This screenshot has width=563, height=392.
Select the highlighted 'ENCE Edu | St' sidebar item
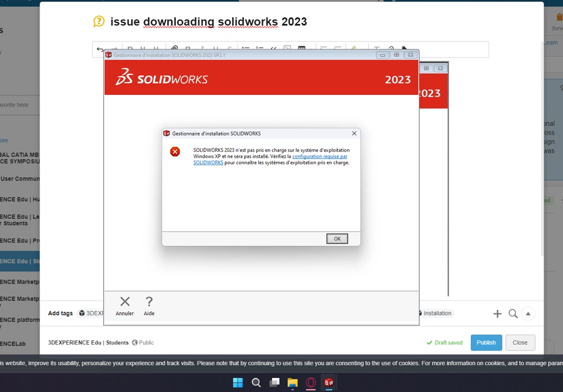(x=20, y=261)
